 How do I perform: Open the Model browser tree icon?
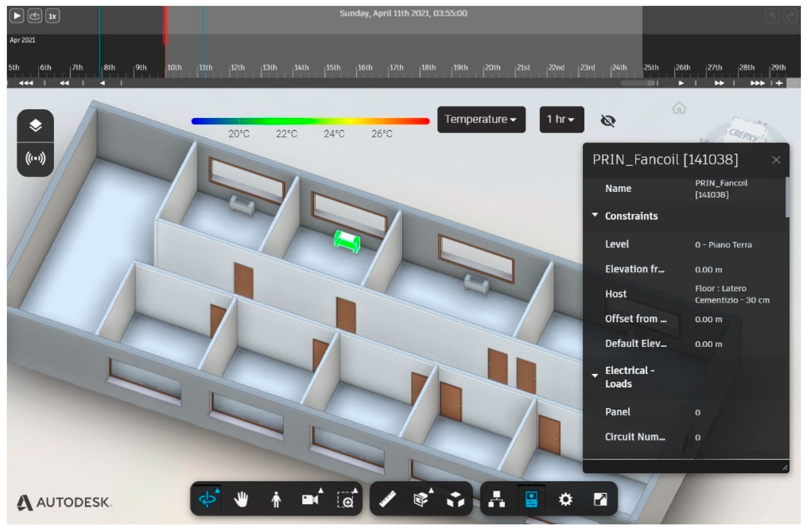[496, 499]
